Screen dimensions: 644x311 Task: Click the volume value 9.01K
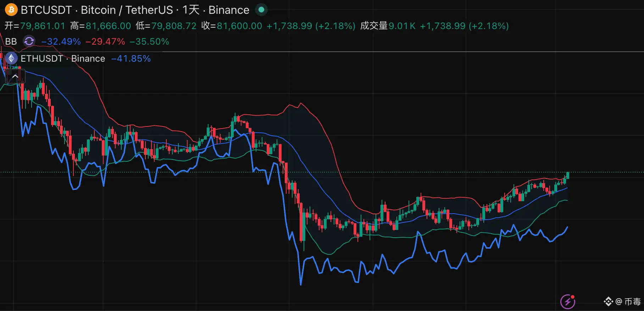pos(402,26)
